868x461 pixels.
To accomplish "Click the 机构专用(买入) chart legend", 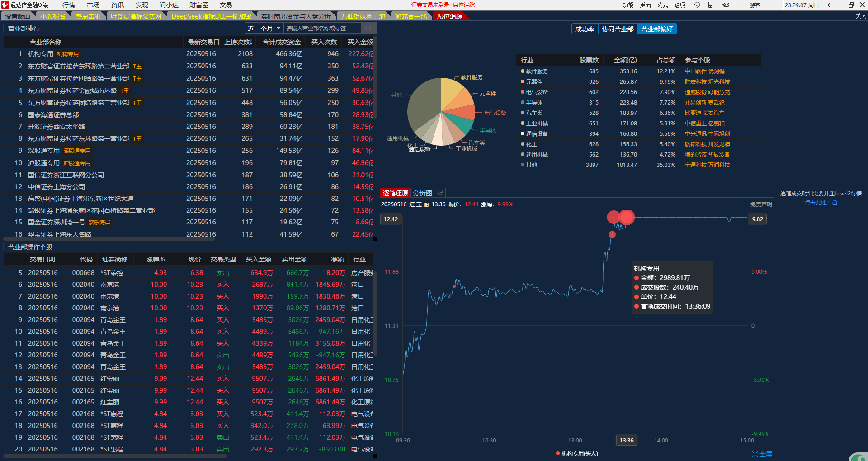I will point(577,453).
